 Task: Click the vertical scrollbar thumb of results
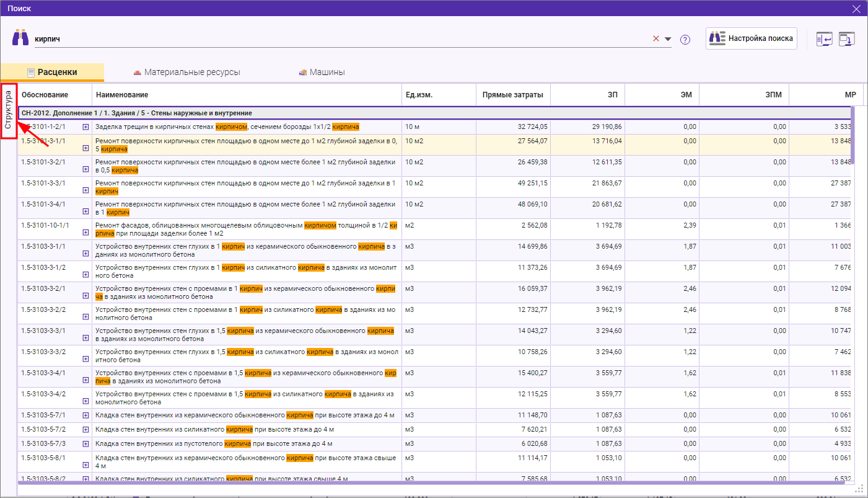point(853,135)
